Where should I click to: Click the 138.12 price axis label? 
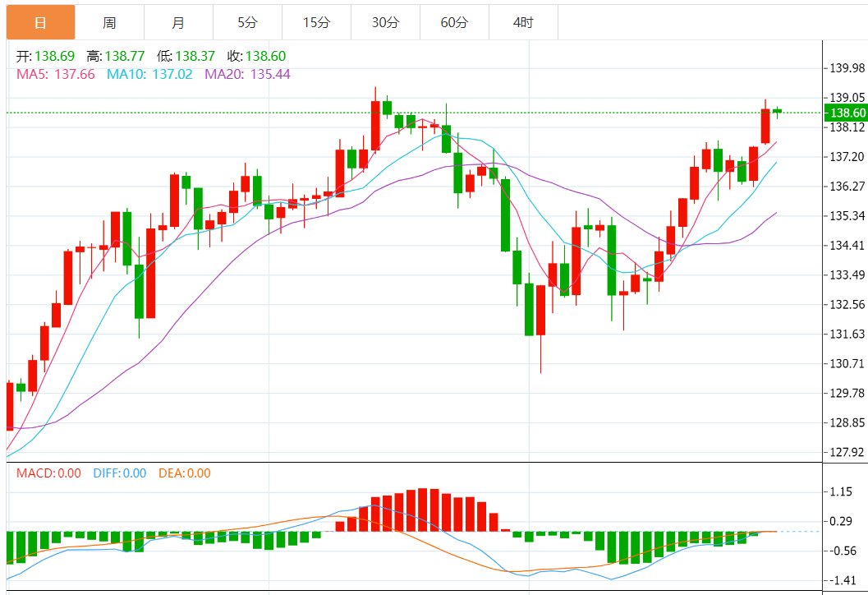tap(847, 127)
